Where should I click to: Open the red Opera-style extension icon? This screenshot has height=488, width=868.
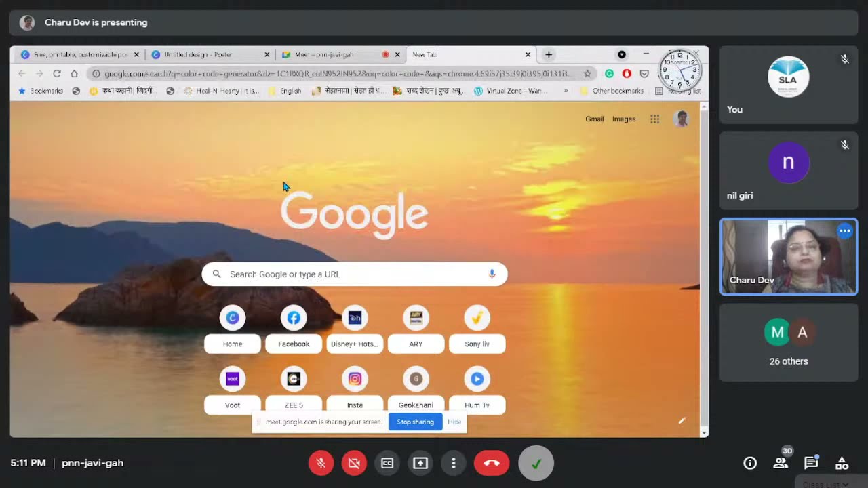pos(627,73)
